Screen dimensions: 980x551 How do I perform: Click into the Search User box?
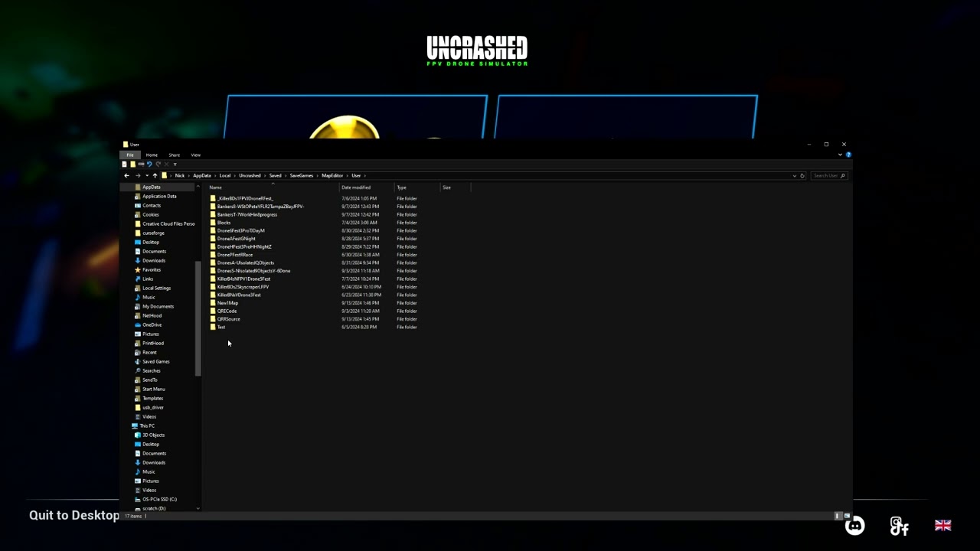[829, 175]
